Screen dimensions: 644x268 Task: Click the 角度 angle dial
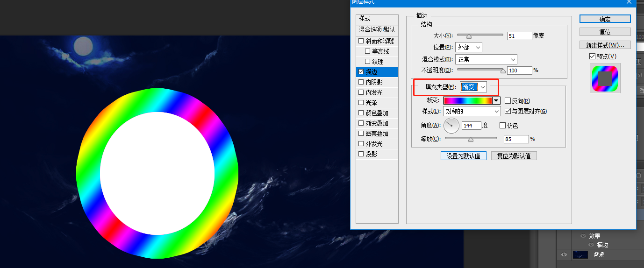[451, 125]
